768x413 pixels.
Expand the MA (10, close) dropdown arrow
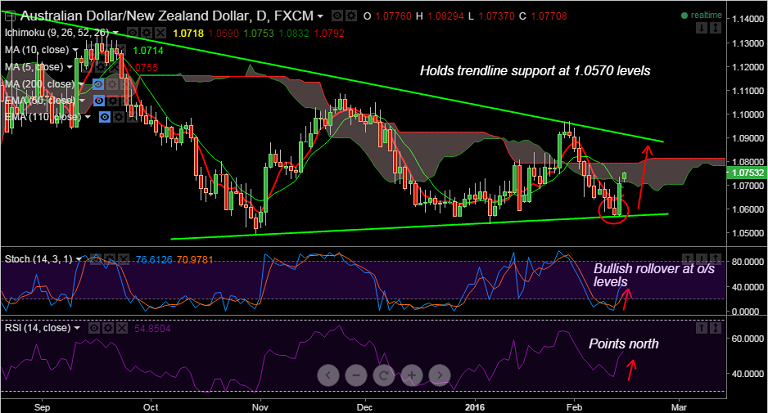(75, 50)
